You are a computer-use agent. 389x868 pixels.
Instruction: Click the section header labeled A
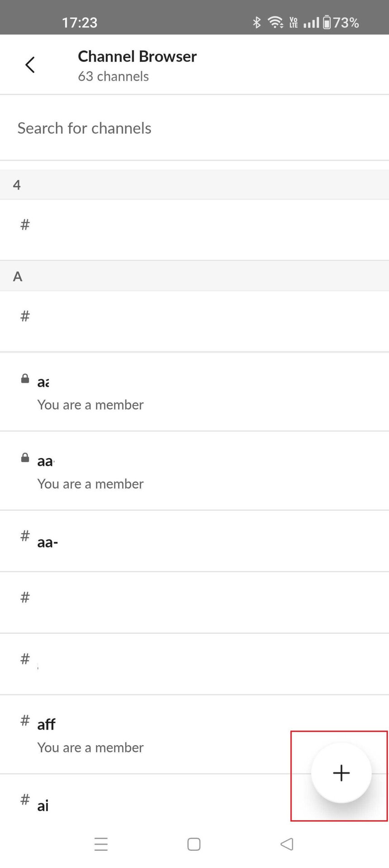[x=18, y=276]
